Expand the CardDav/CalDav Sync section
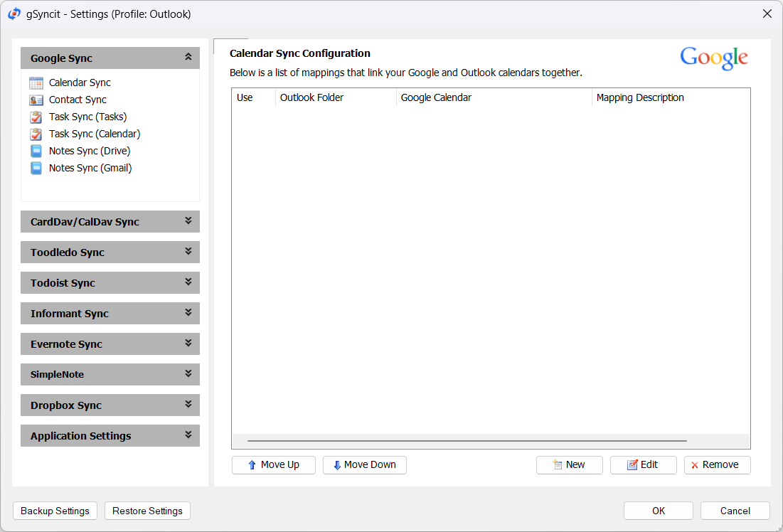Image resolution: width=783 pixels, height=532 pixels. tap(110, 222)
